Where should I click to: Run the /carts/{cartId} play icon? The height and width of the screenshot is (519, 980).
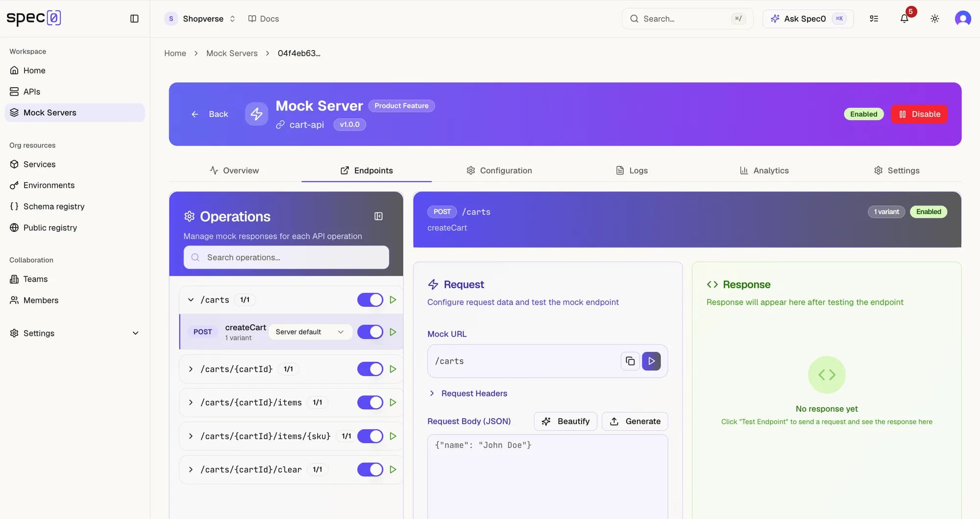393,369
